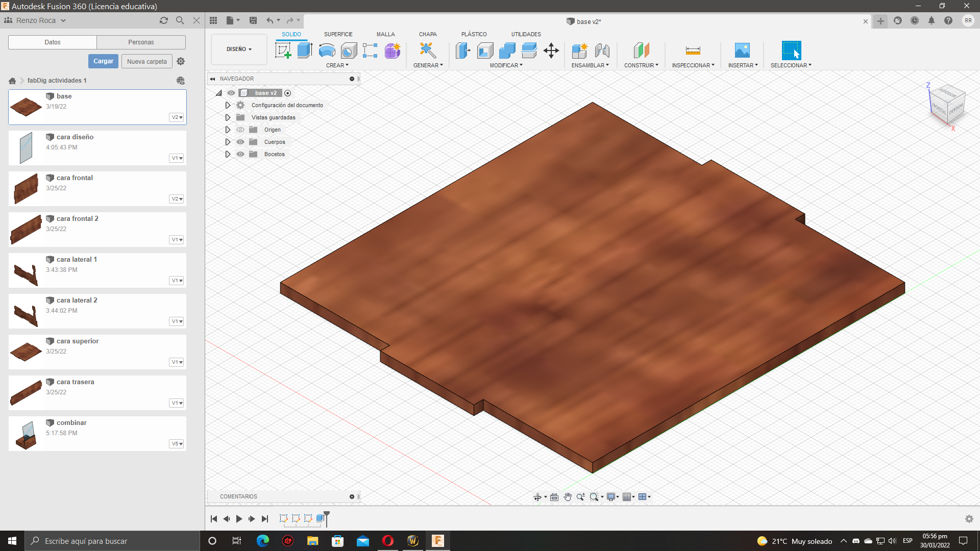Click the Nueva carpeta button
The width and height of the screenshot is (980, 551).
click(146, 61)
